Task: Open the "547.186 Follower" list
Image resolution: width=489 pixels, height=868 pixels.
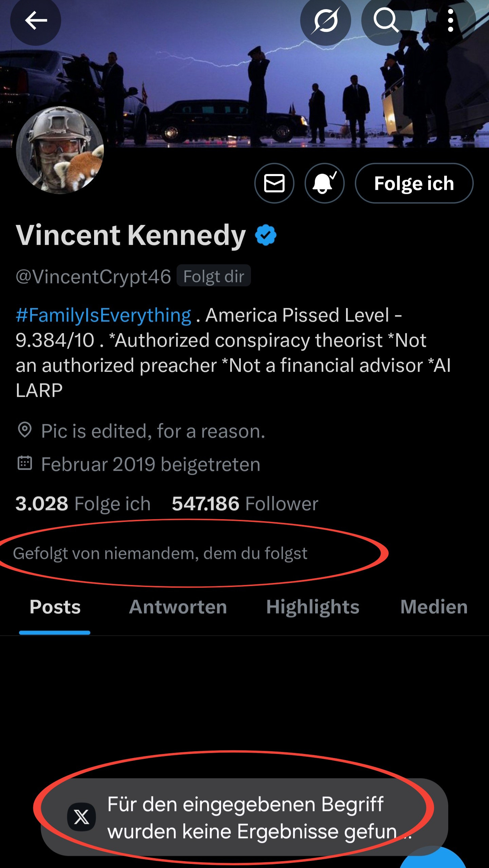Action: pos(245,504)
